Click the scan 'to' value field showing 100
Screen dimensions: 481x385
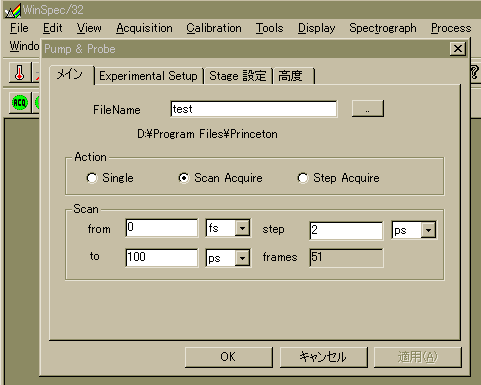coord(162,258)
